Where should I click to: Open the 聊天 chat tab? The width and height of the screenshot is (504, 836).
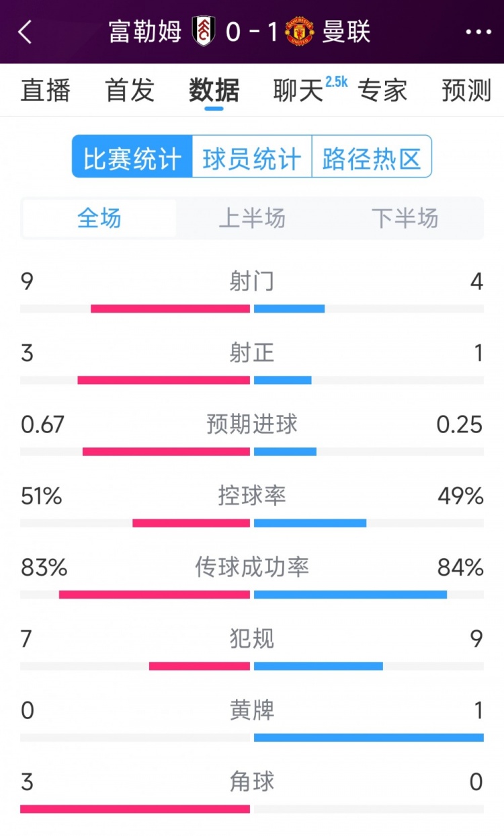tap(298, 90)
